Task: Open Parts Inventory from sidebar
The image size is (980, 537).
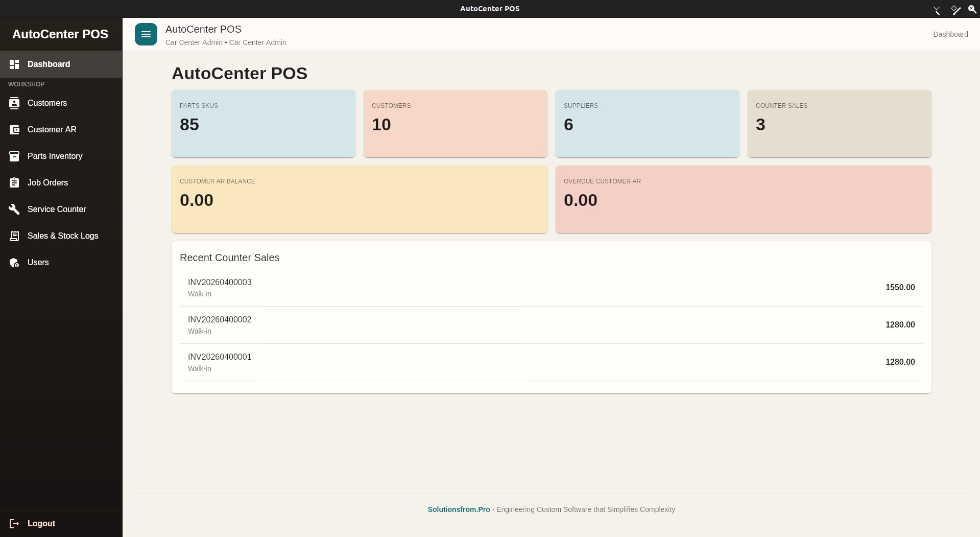Action: coord(61,156)
